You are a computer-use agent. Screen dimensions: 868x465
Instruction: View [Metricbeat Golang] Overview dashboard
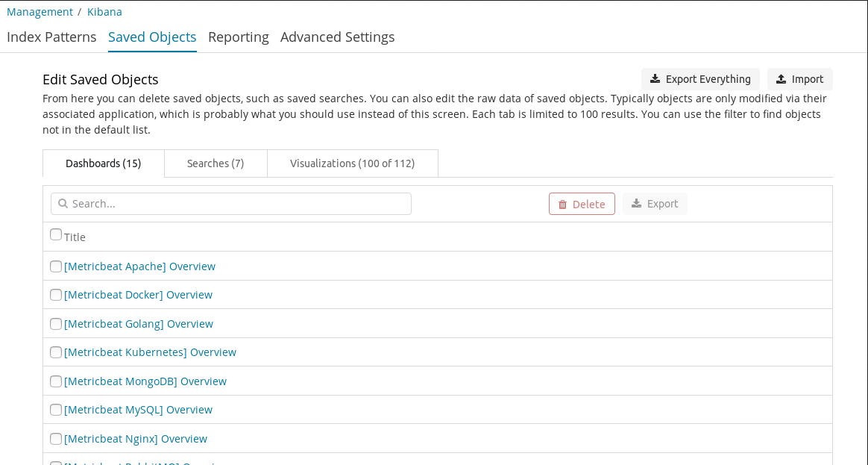tap(139, 324)
